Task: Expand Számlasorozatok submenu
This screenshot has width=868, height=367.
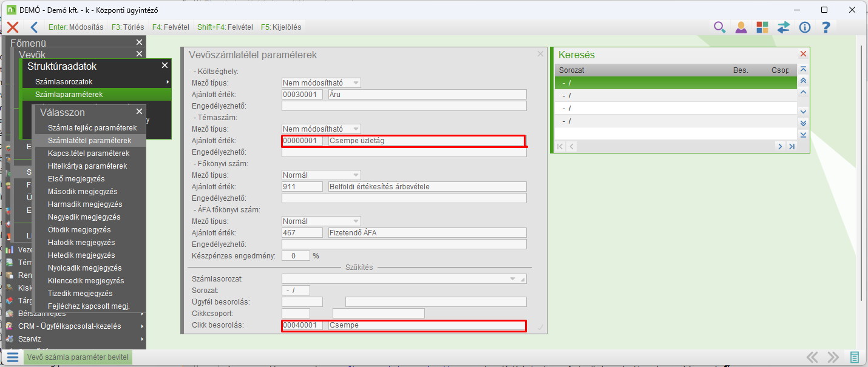Action: point(167,82)
